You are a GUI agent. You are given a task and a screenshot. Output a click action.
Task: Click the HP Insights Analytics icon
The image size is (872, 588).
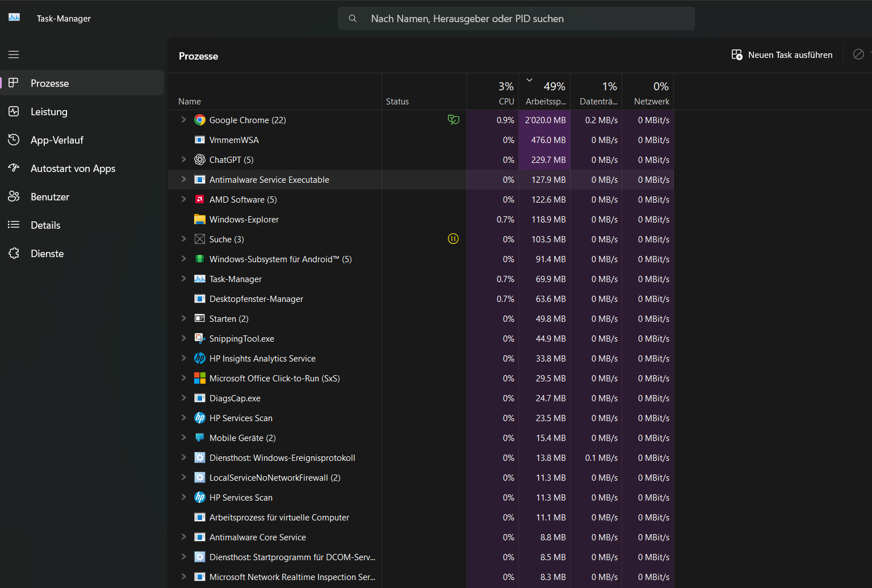[200, 358]
